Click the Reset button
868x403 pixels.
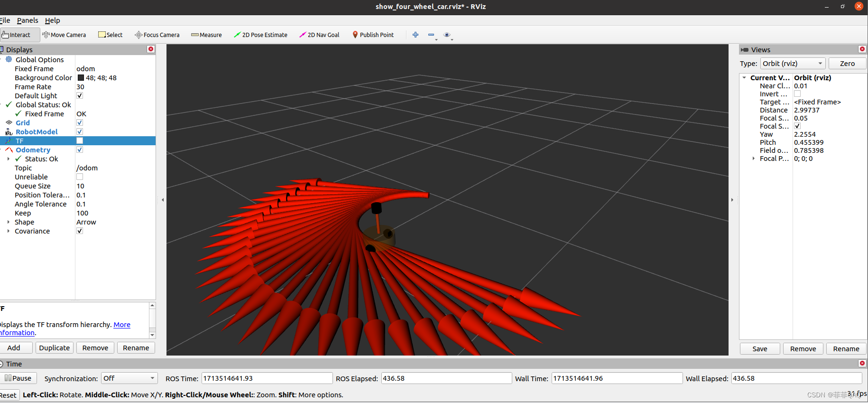[9, 395]
